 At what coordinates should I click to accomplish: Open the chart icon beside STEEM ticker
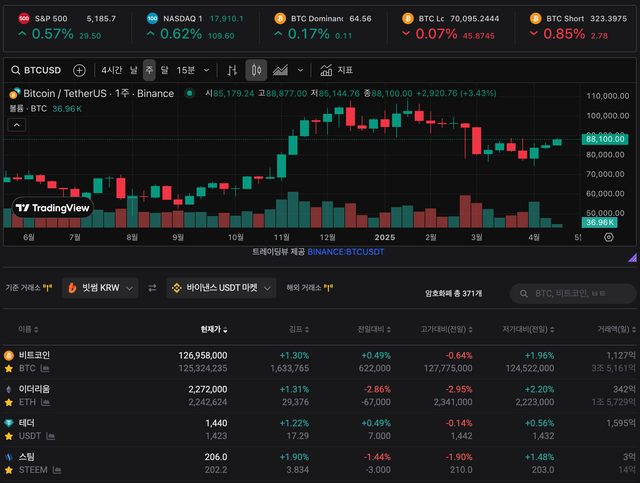tap(57, 470)
